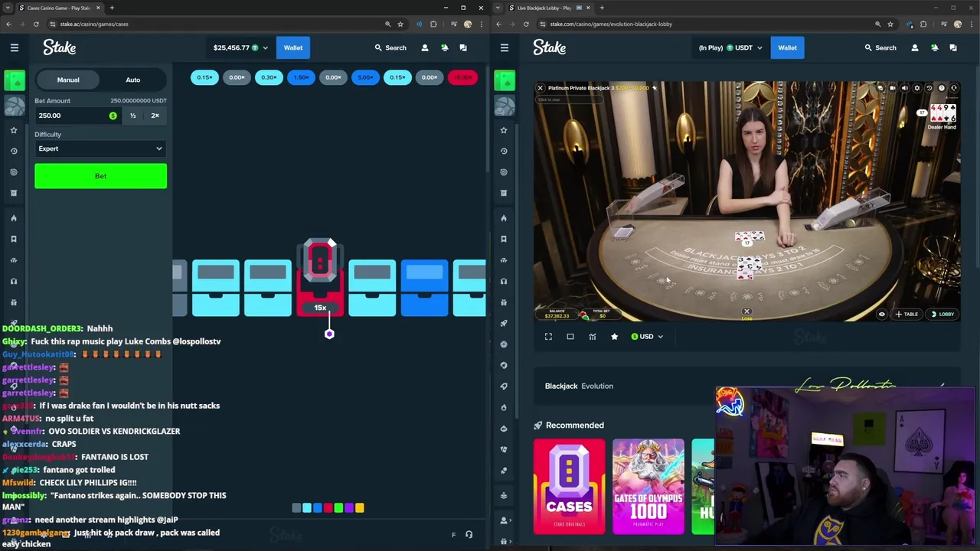Open Search in Blackjack window
This screenshot has width=980, height=551.
pyautogui.click(x=880, y=47)
